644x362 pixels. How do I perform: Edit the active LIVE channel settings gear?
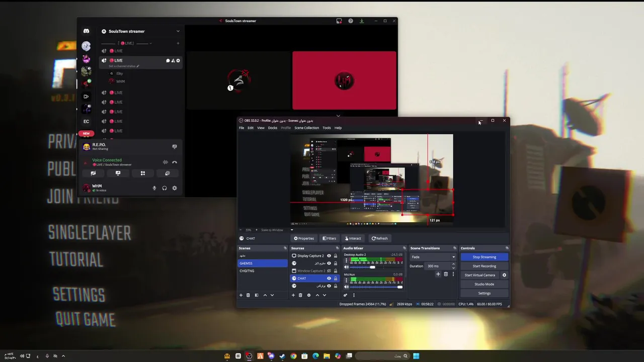click(178, 60)
